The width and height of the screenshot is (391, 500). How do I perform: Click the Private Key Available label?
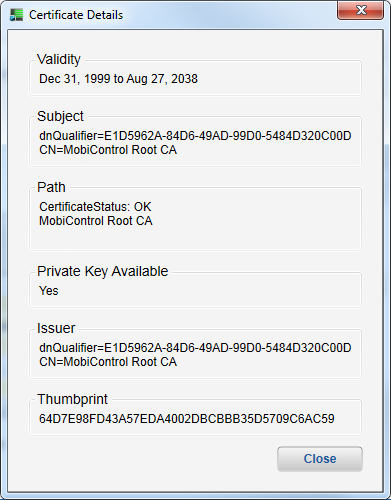point(102,271)
